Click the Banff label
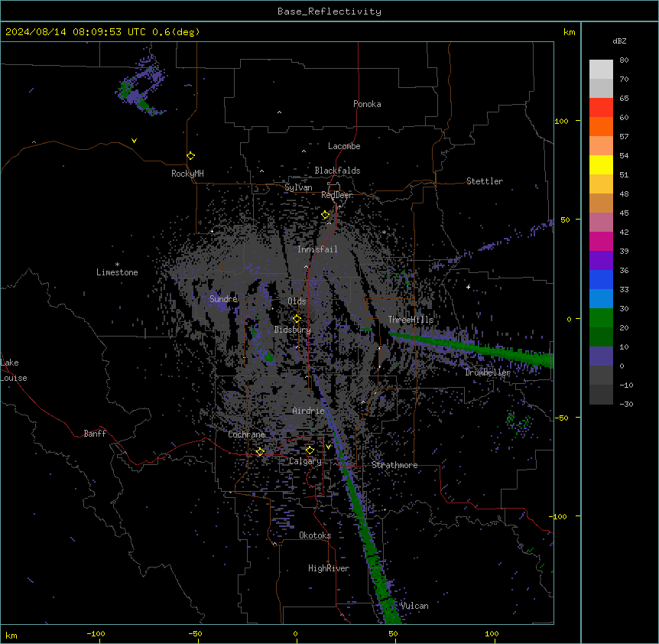 tap(95, 434)
